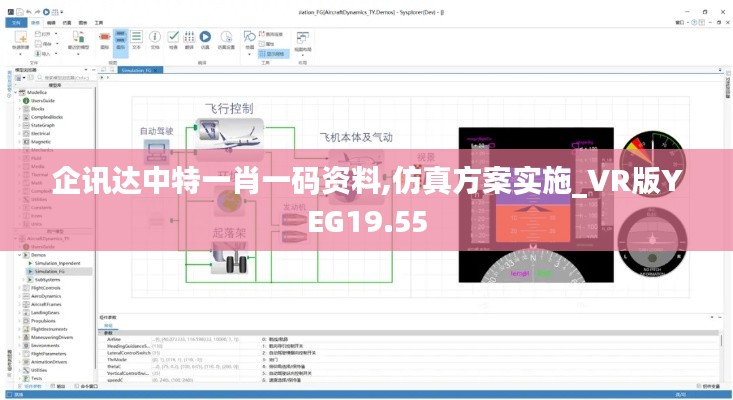The image size is (733, 400).
Task: Open the Recent Models ribbon icon
Action: pyautogui.click(x=78, y=37)
